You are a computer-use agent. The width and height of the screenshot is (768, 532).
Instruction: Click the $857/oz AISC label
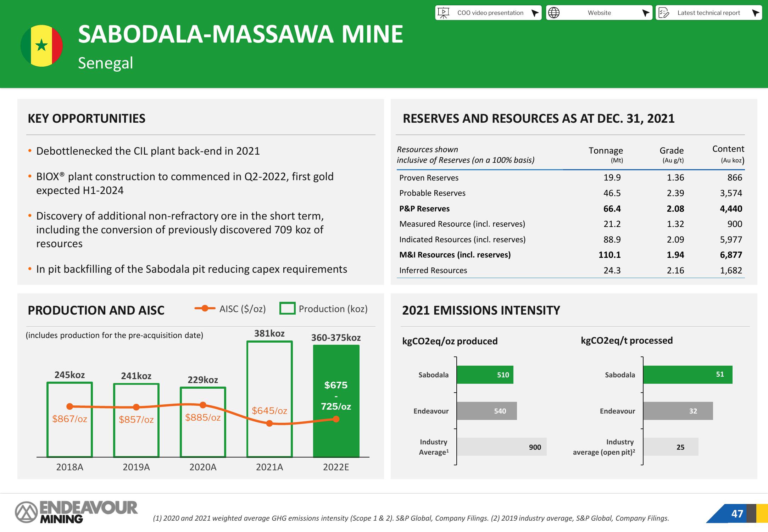[x=136, y=420]
